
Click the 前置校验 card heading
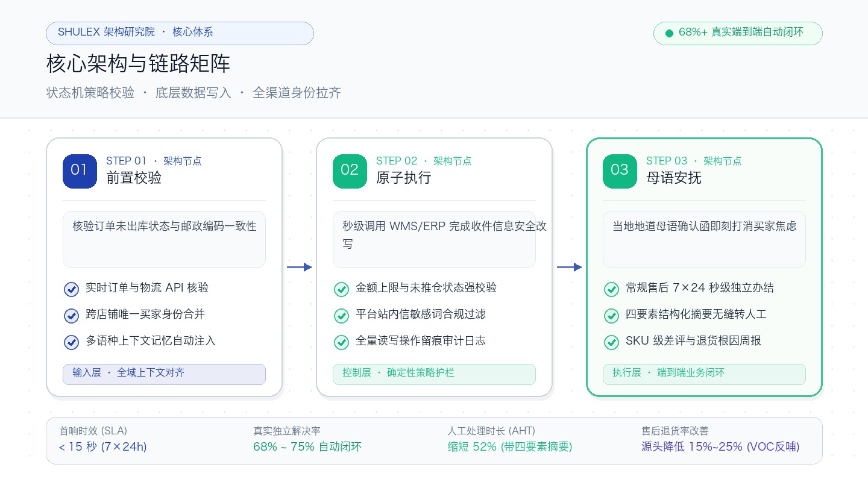134,178
